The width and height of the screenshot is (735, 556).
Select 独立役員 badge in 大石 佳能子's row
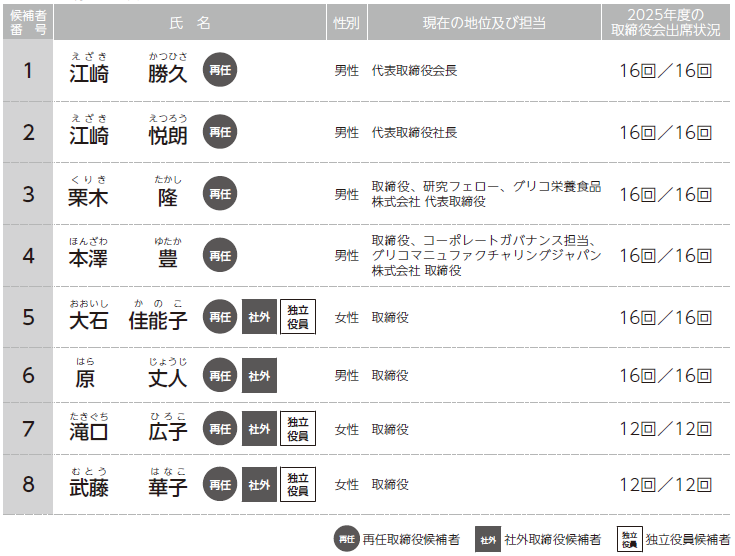pyautogui.click(x=298, y=318)
